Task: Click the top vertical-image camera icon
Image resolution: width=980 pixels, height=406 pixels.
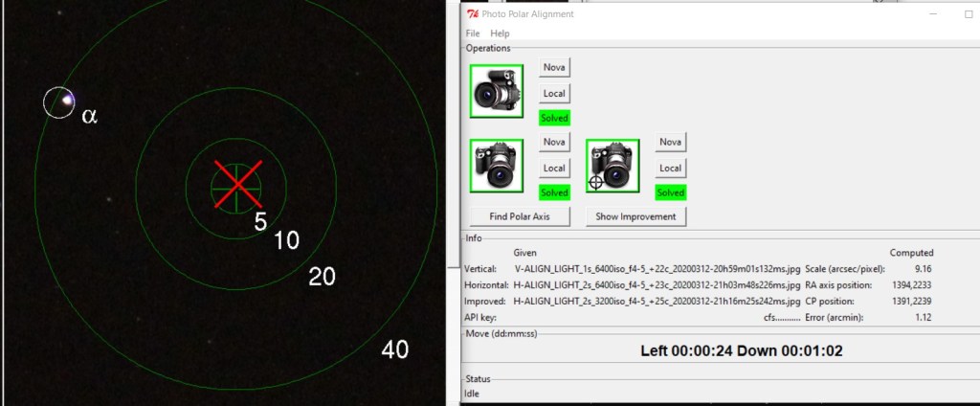Action: pos(497,91)
